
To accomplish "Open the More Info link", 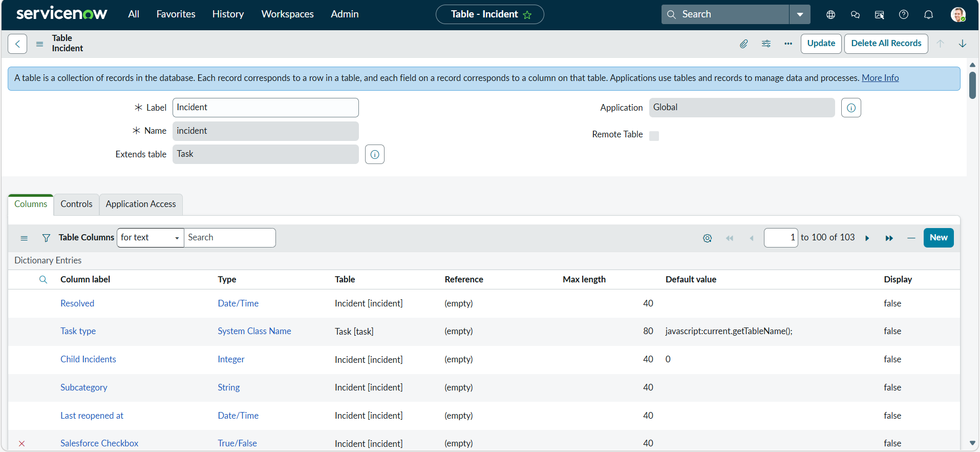I will coord(880,78).
